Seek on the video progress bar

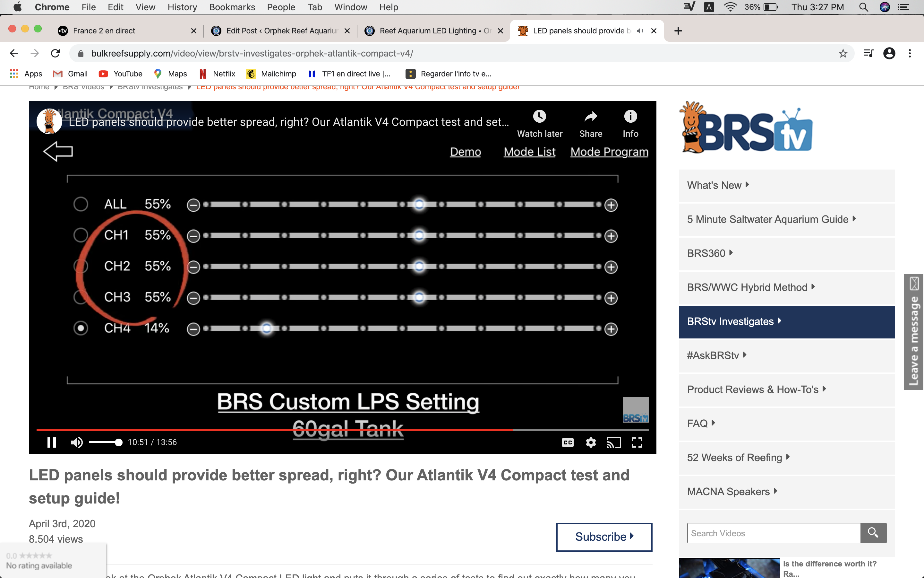pyautogui.click(x=342, y=430)
